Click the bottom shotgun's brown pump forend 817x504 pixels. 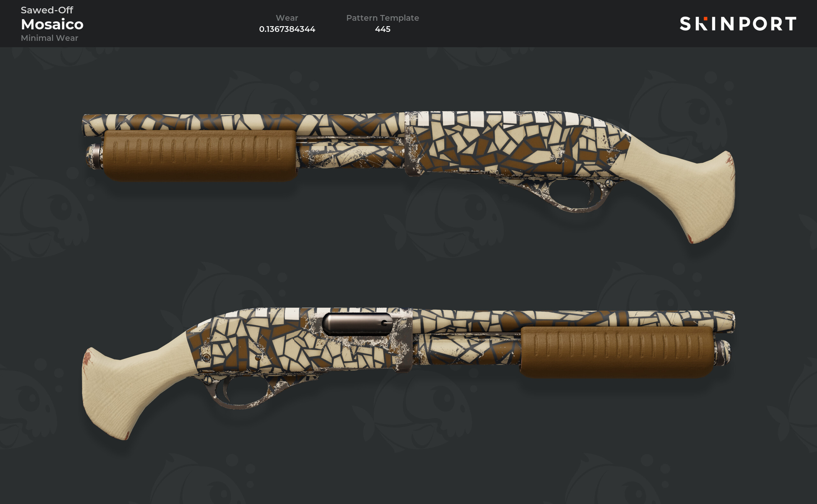pos(617,352)
